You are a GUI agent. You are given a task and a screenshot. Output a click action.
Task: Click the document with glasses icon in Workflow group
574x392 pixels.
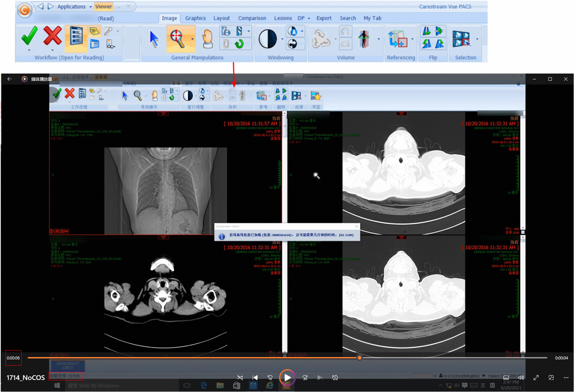[110, 44]
